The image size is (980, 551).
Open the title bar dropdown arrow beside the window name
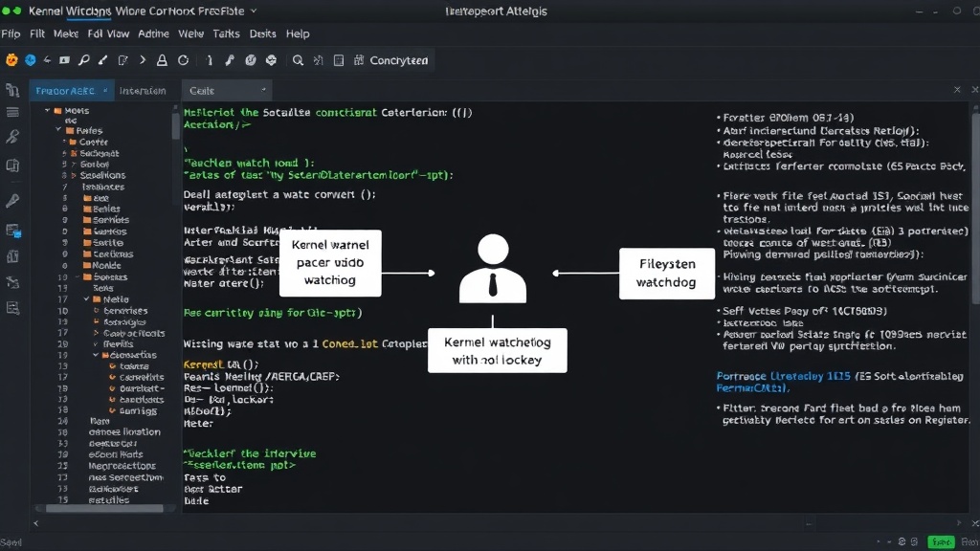click(254, 11)
